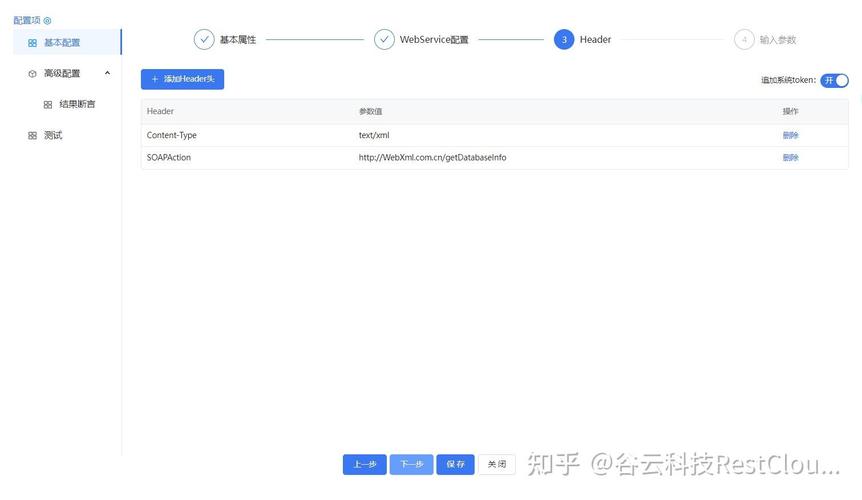
Task: Open 基本配置 in the sidebar
Action: (x=67, y=42)
